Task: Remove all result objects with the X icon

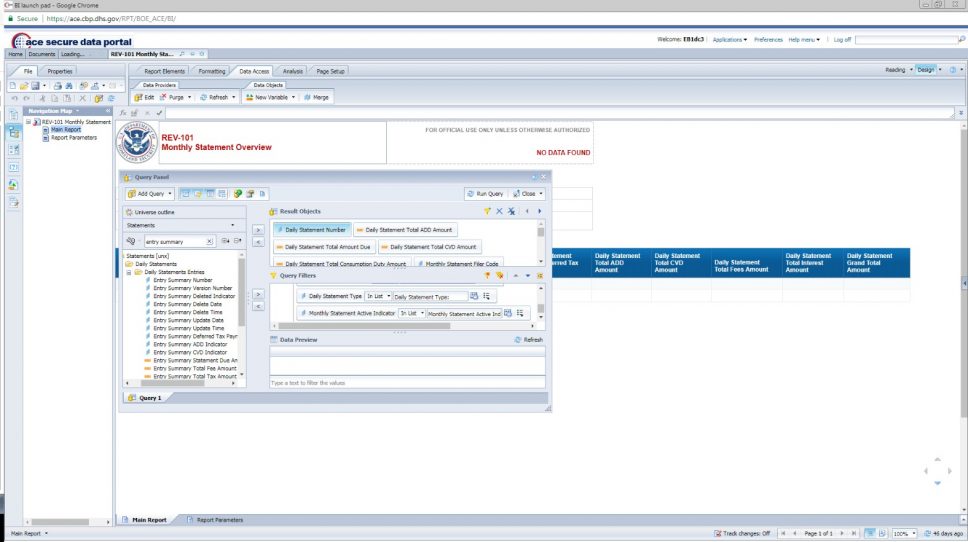Action: click(499, 211)
